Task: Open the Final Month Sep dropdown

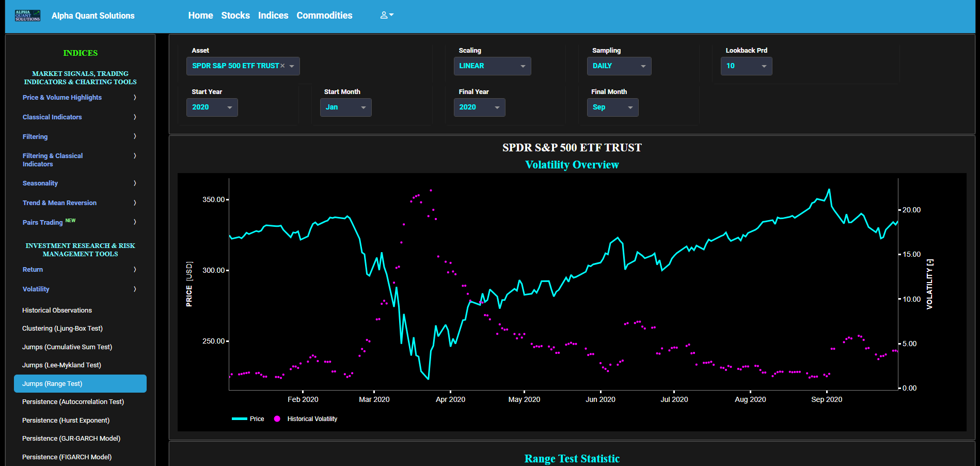Action: [612, 107]
